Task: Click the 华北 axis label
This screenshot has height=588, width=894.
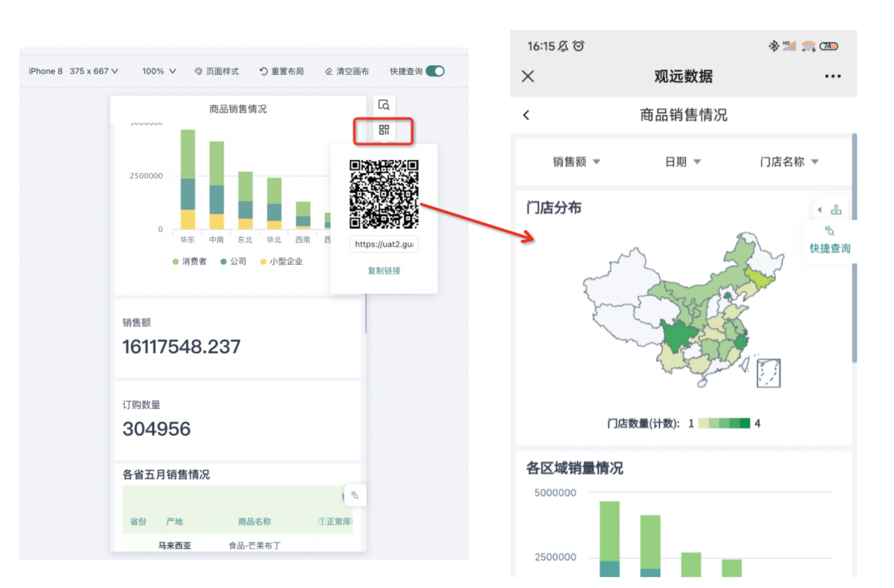Action: point(274,240)
